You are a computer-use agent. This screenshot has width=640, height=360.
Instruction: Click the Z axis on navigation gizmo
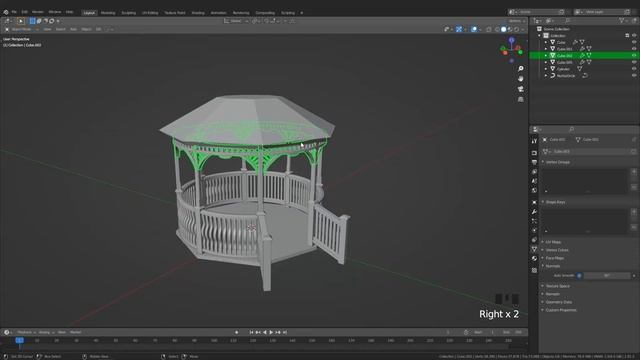click(511, 40)
